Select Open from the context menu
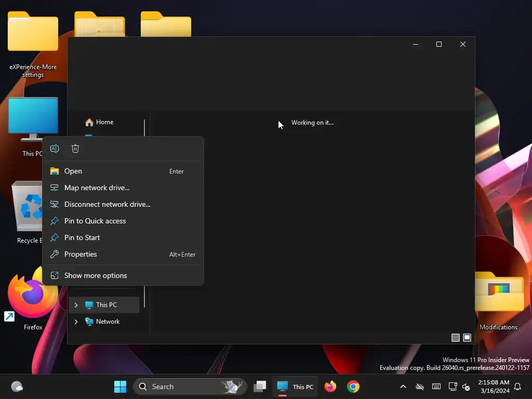The image size is (532, 399). coord(123,171)
